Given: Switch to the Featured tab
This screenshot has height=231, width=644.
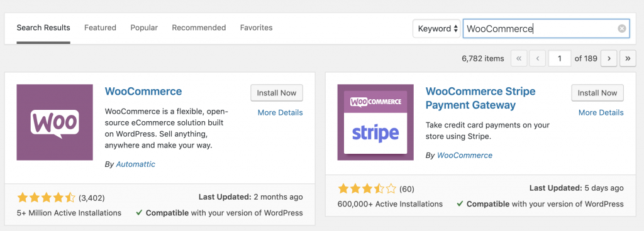Looking at the screenshot, I should coord(100,28).
